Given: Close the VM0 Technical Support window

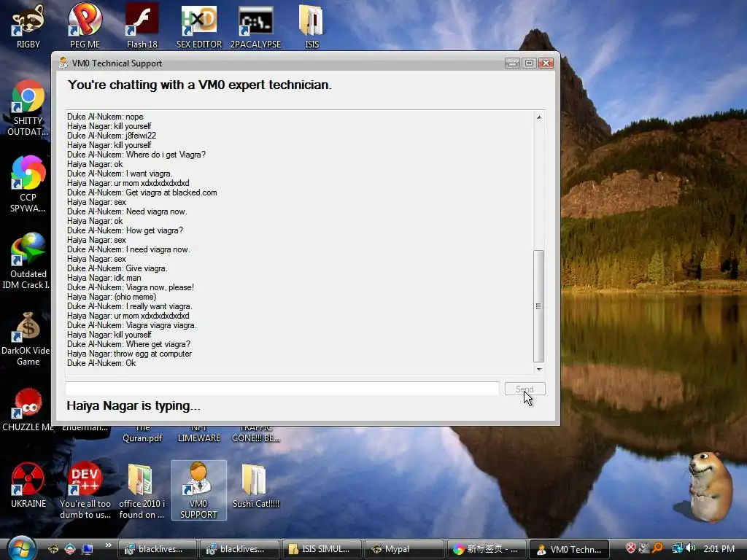Looking at the screenshot, I should [546, 63].
